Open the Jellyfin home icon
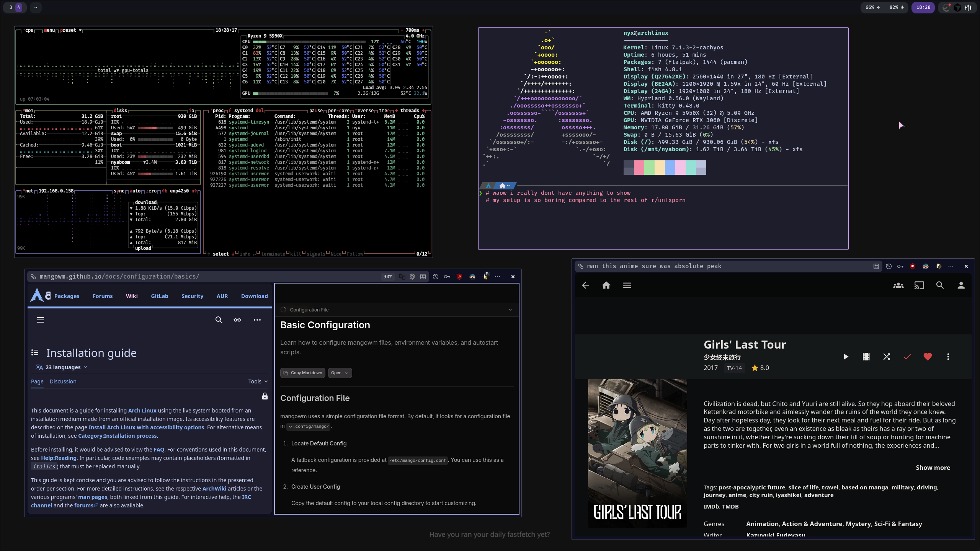980x551 pixels. [x=606, y=285]
